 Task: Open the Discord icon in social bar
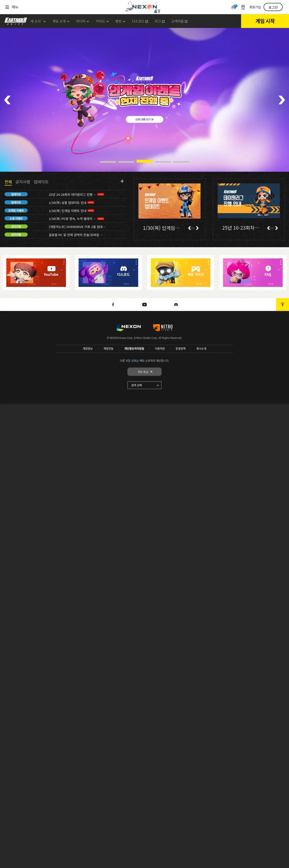(x=176, y=305)
